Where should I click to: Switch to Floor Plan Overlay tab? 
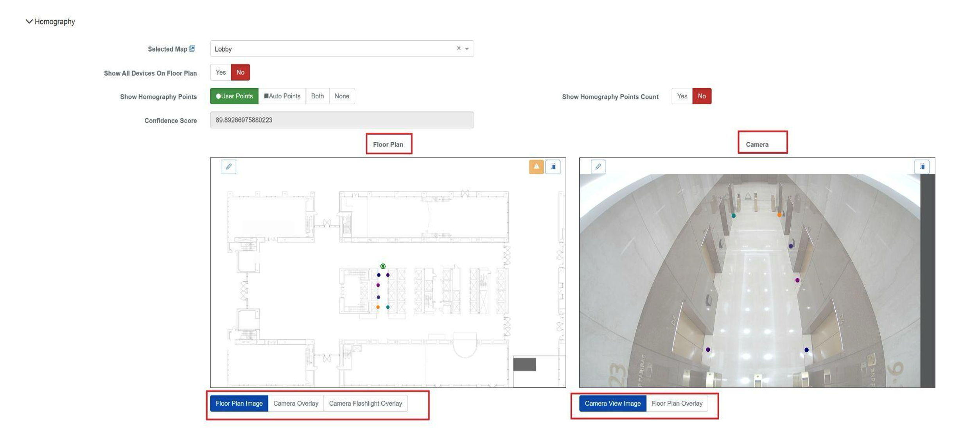click(677, 403)
